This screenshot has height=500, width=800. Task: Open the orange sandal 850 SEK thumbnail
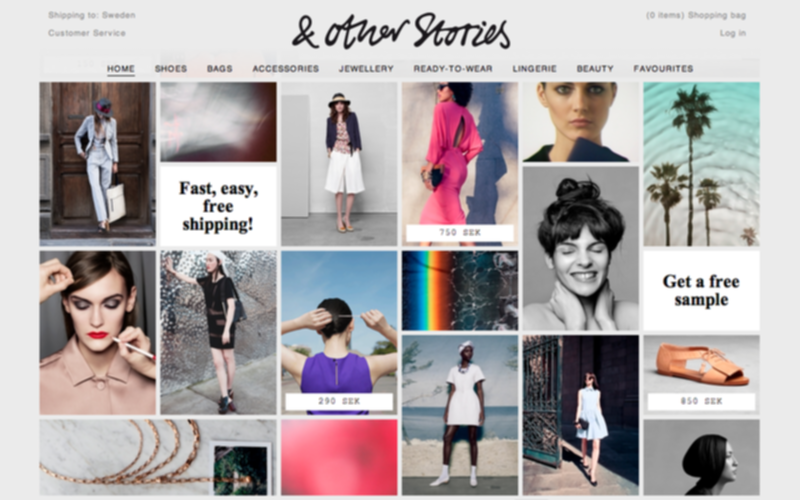(x=702, y=374)
